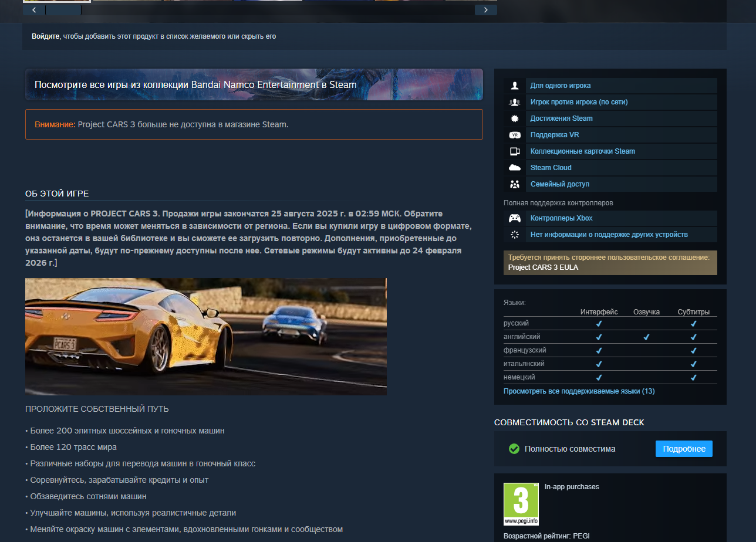Click "Языки:" label in languages panel
This screenshot has height=542, width=756.
(515, 303)
